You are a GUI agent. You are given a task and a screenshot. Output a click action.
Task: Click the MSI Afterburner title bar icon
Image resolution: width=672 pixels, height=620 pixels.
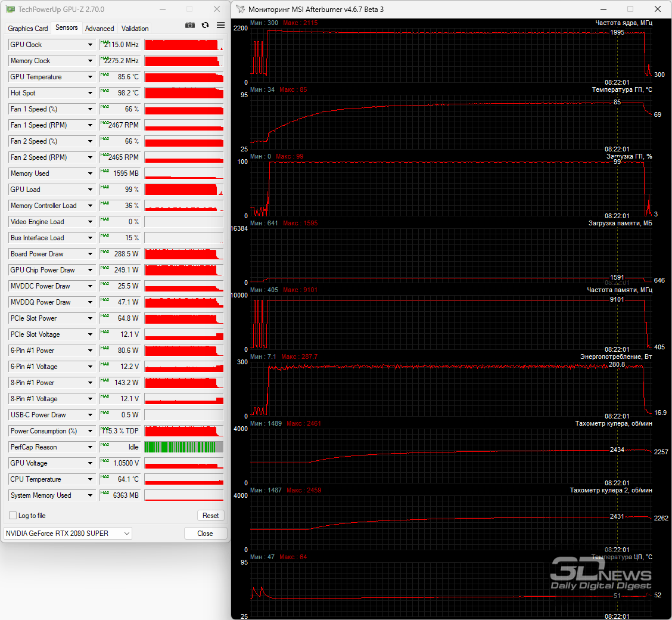point(241,9)
